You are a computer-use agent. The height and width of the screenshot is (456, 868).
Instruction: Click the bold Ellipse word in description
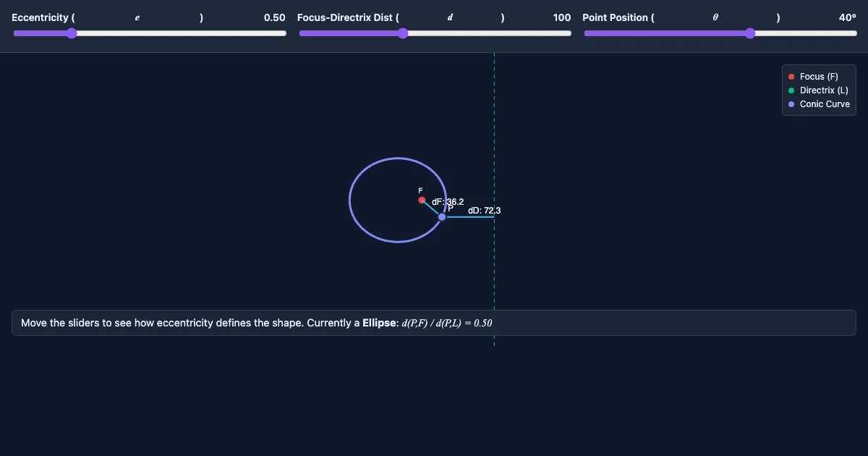[x=380, y=323]
